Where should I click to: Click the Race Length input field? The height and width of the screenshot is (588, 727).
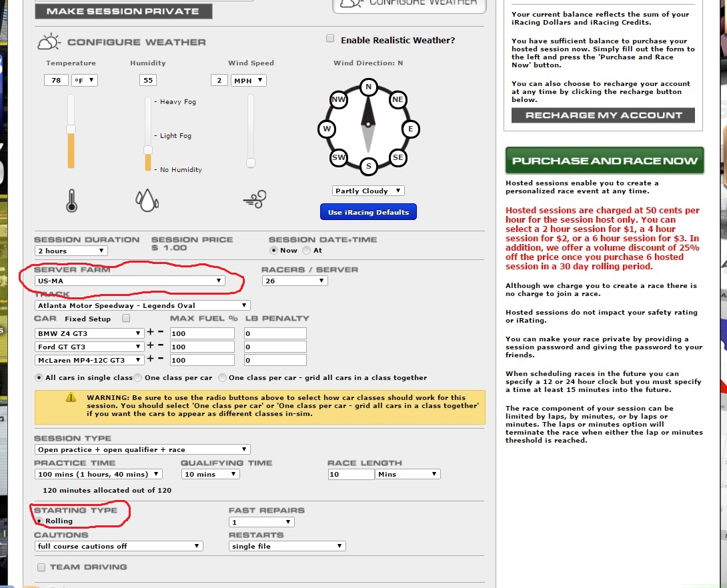point(351,474)
